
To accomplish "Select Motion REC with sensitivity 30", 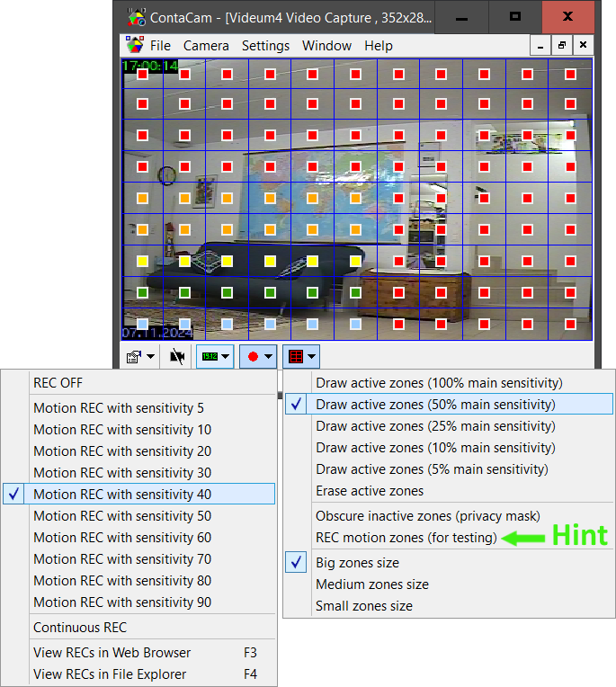I will (138, 473).
